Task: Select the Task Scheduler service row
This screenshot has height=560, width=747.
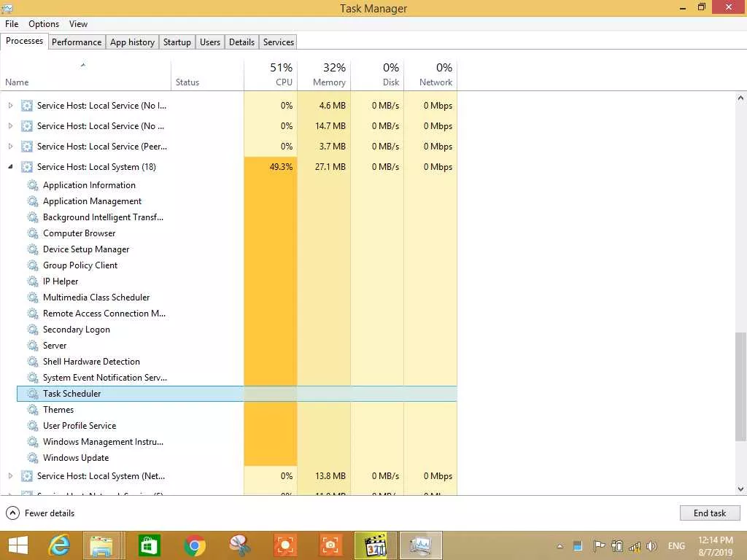Action: click(x=237, y=394)
